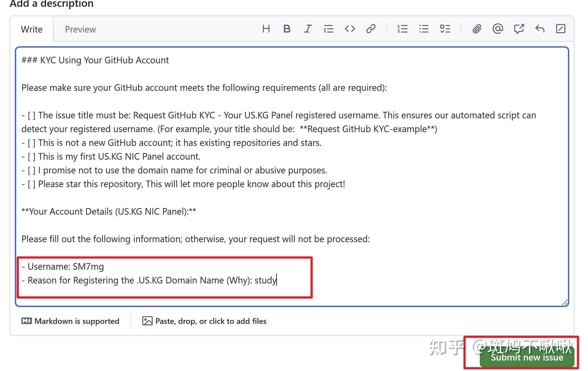Attach files with the paperclip icon
The height and width of the screenshot is (371, 588).
coord(477,29)
